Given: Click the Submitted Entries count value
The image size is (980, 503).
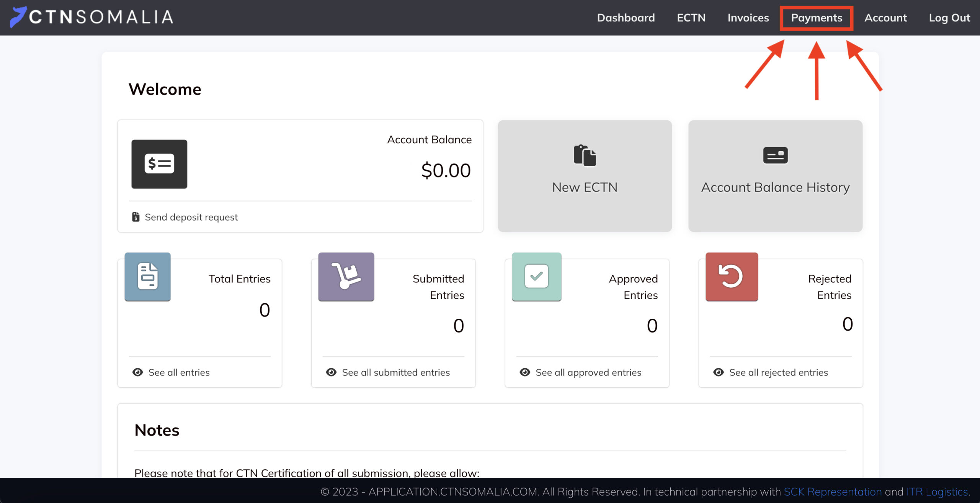Looking at the screenshot, I should coord(459,326).
